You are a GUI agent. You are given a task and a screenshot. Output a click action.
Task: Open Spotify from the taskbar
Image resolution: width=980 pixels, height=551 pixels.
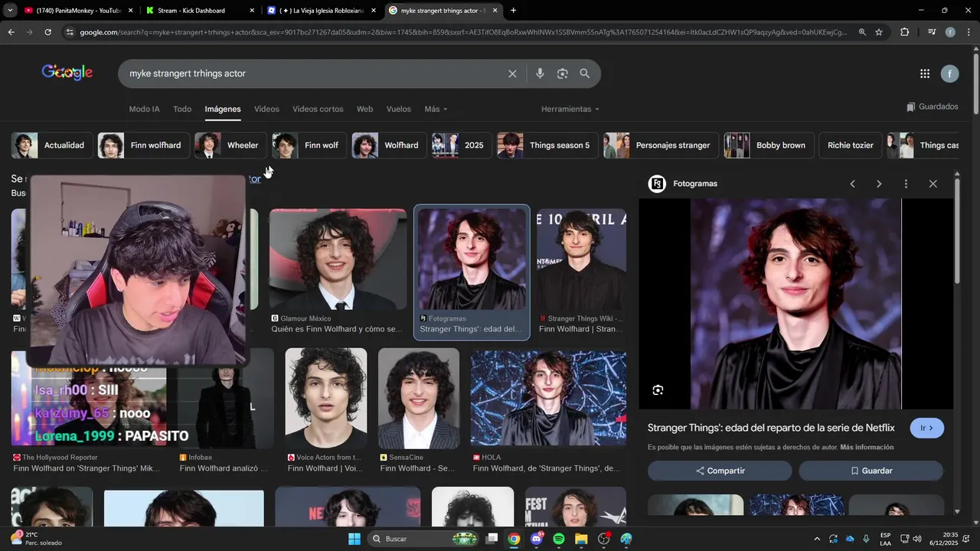tap(559, 539)
